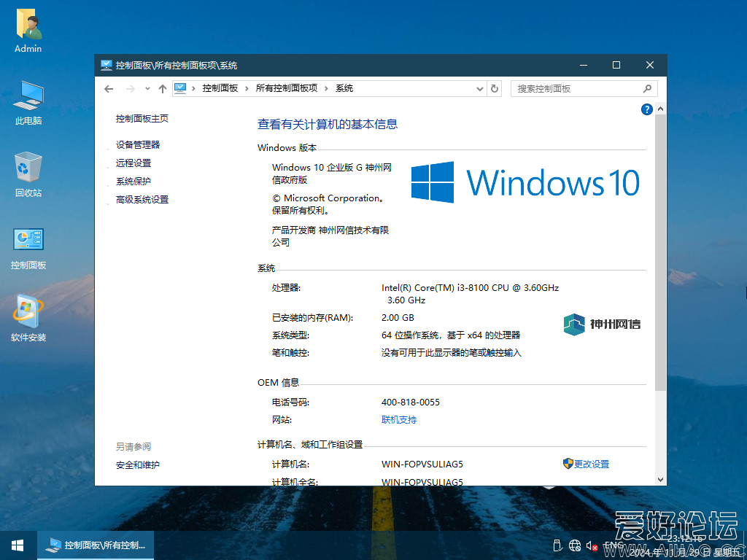Go up one level with the up arrow
This screenshot has height=560, width=747.
(x=163, y=88)
